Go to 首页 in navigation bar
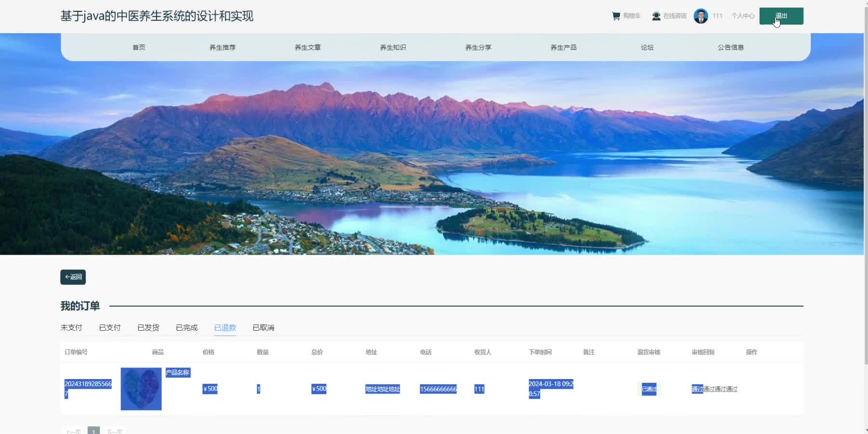Screen dimensions: 868x434 (x=139, y=47)
